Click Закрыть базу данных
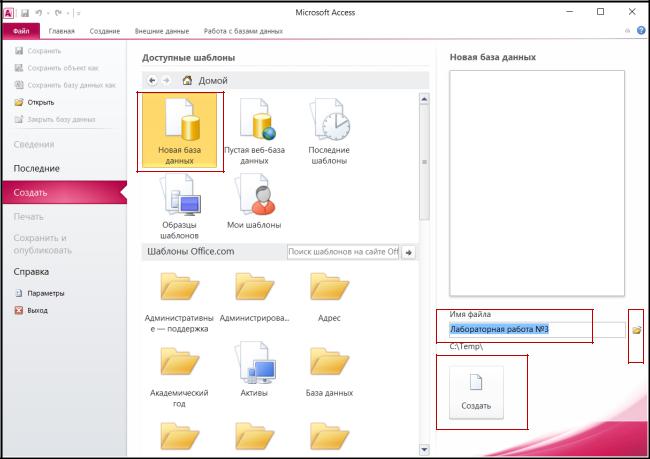Viewport: 650px width, 459px height. (55, 119)
